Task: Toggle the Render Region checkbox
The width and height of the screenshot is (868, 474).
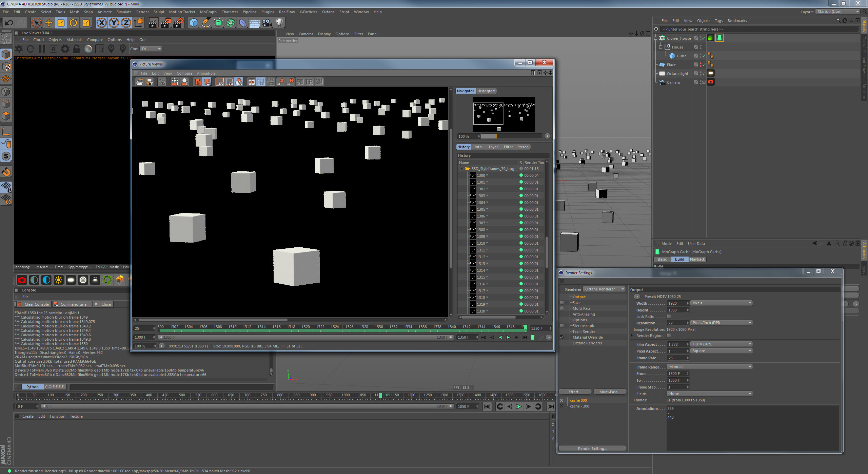Action: 669,335
